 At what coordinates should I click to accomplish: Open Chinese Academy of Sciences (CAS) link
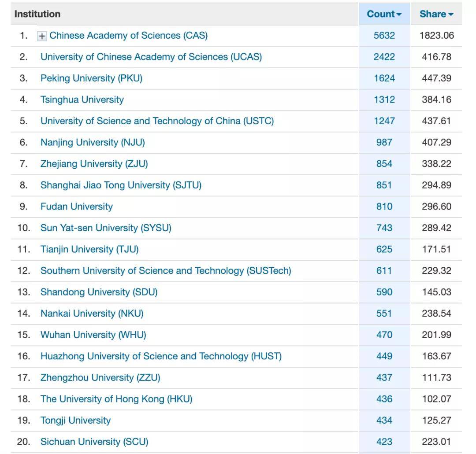tap(128, 36)
